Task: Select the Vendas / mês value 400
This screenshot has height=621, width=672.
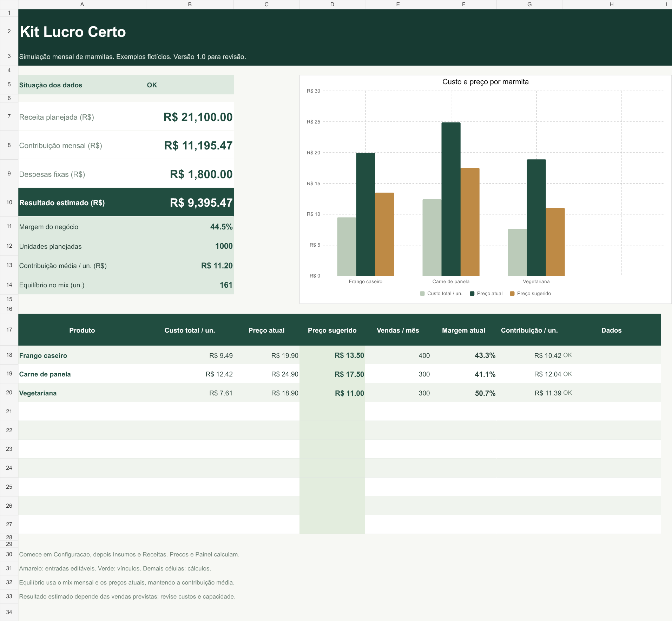Action: [x=398, y=355]
